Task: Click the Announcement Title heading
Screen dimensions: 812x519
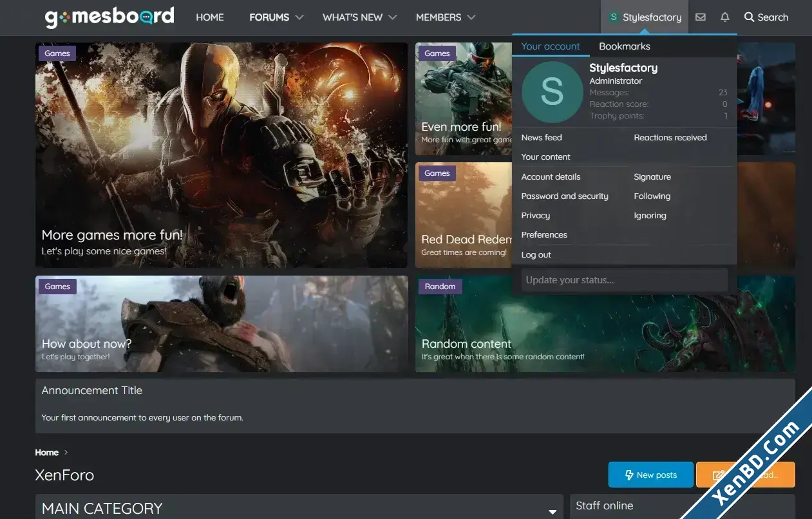Action: coord(92,390)
